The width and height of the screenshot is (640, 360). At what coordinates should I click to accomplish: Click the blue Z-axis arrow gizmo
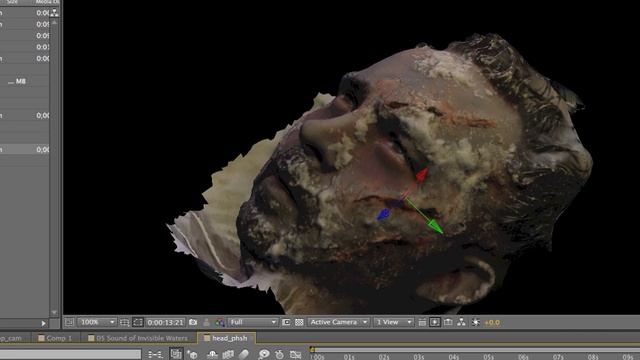click(384, 214)
